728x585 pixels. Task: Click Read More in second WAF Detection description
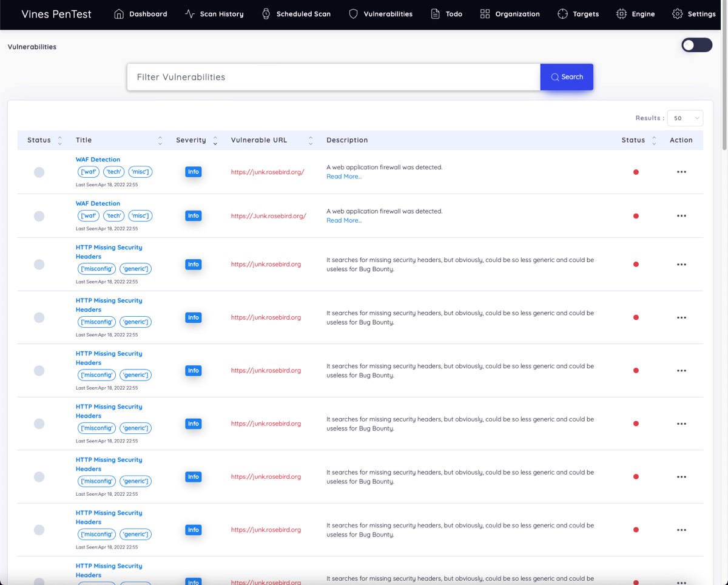pyautogui.click(x=344, y=220)
